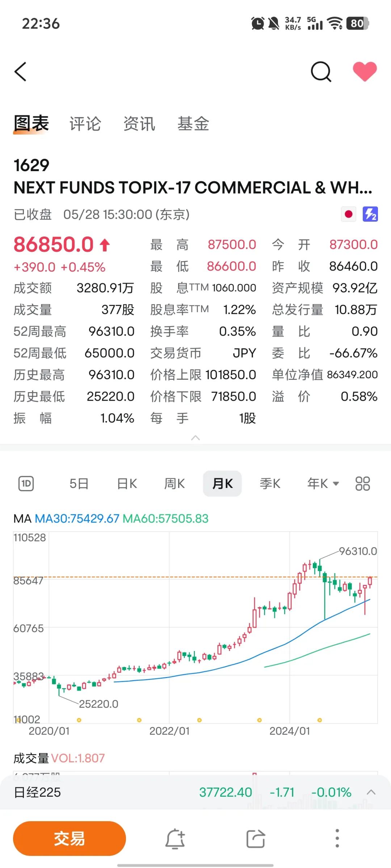The width and height of the screenshot is (391, 868).
Task: Tap the 溢价 0.58% value
Action: [x=359, y=396]
